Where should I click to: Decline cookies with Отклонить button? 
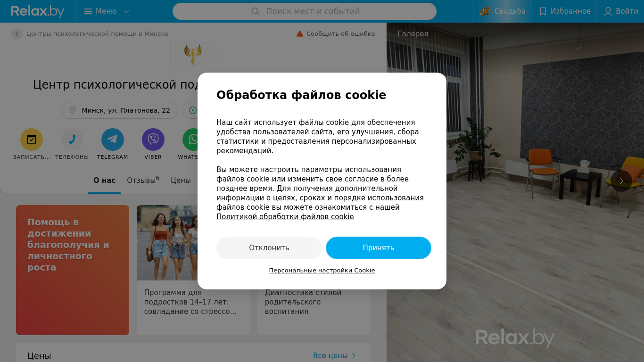[x=269, y=248]
